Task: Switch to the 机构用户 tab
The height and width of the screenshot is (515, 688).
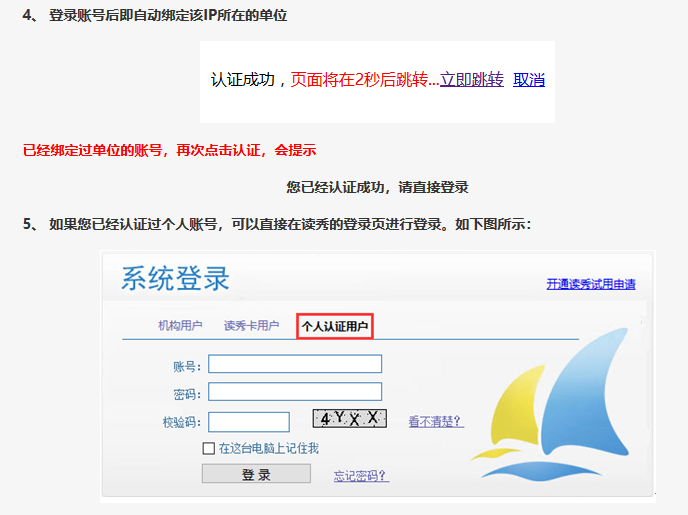Action: pyautogui.click(x=180, y=326)
